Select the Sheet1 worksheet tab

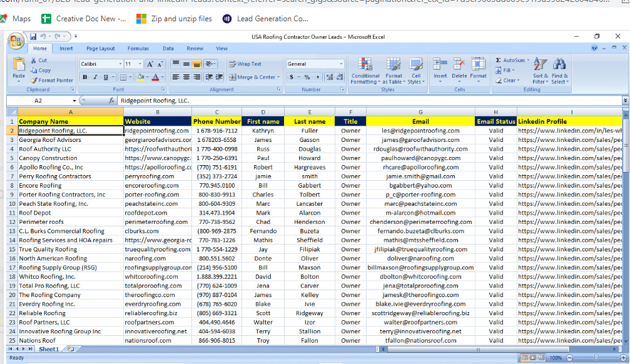[x=48, y=349]
